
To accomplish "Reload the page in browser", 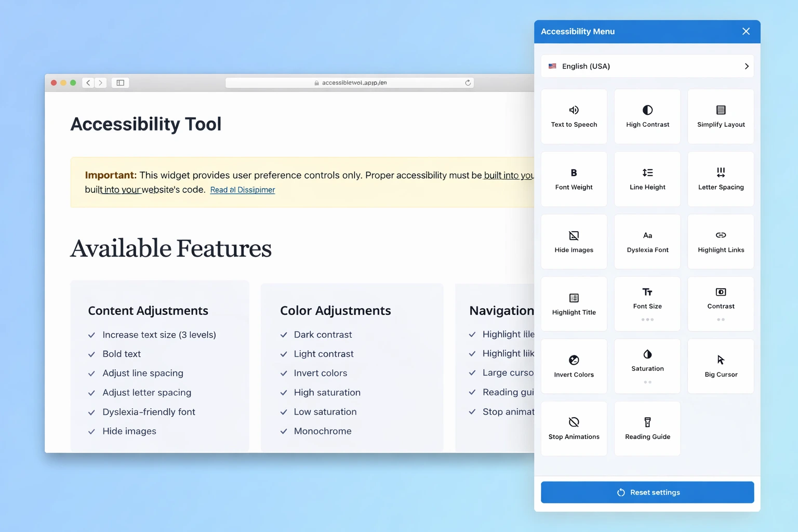I will point(468,83).
